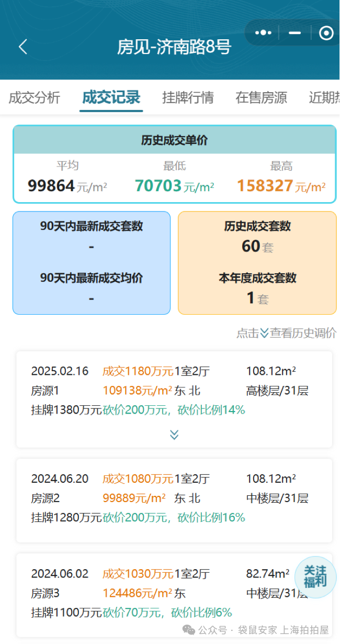Click the date 2024.06.20
Viewport: 340px width, 644px height.
60,479
